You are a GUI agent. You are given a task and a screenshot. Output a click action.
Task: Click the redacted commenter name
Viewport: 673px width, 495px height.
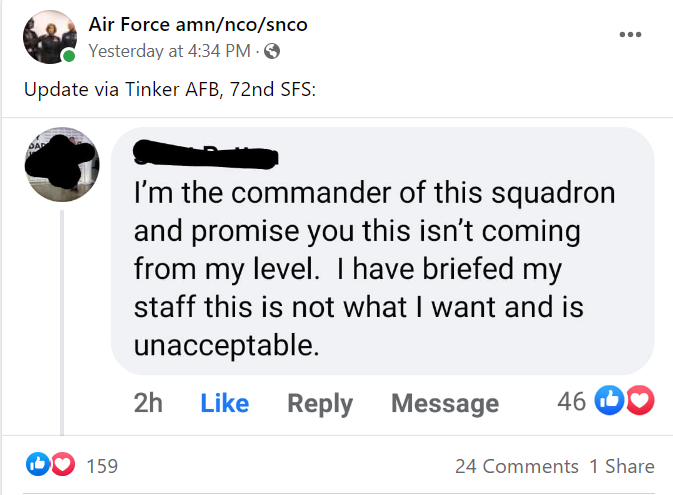pyautogui.click(x=205, y=152)
